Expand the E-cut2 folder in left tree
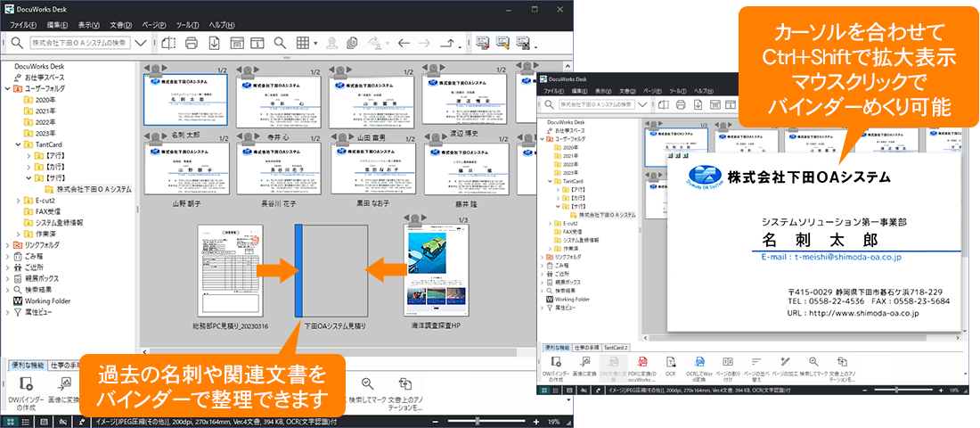980x428 pixels. [x=18, y=201]
